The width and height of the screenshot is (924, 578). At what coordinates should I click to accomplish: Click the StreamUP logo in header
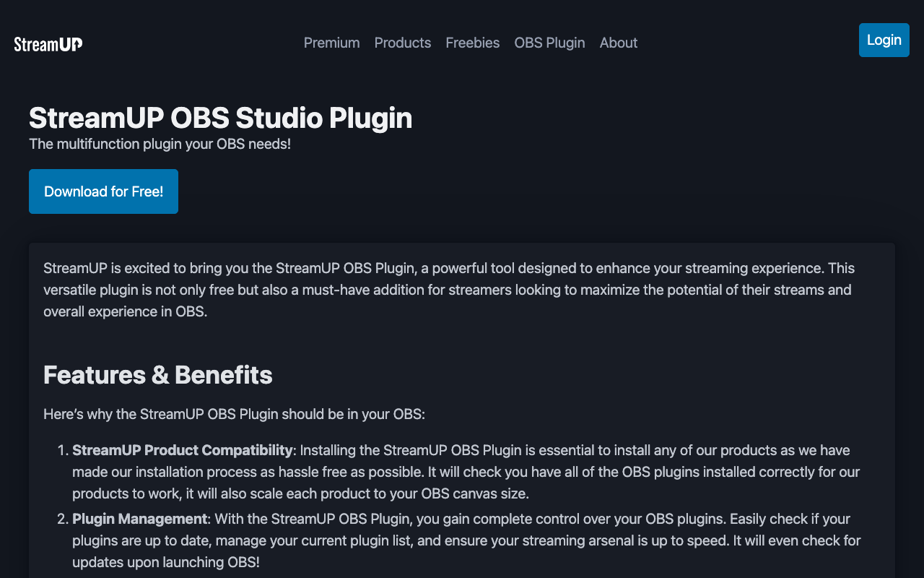click(x=48, y=43)
